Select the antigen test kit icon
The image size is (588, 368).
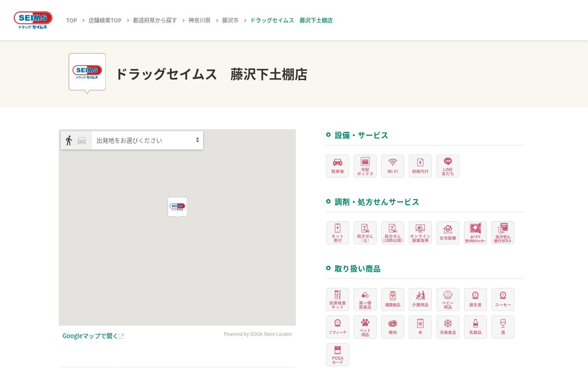pos(338,299)
